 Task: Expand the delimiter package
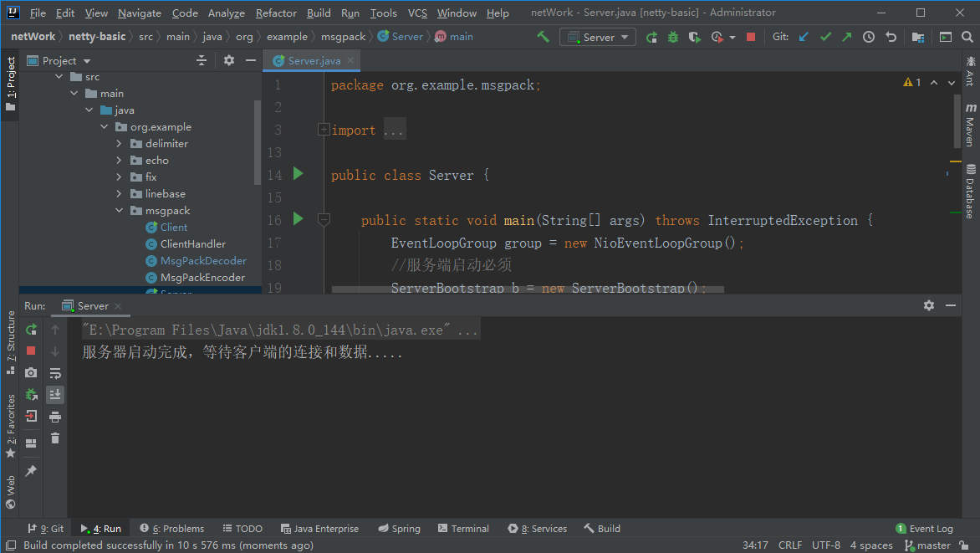[119, 143]
